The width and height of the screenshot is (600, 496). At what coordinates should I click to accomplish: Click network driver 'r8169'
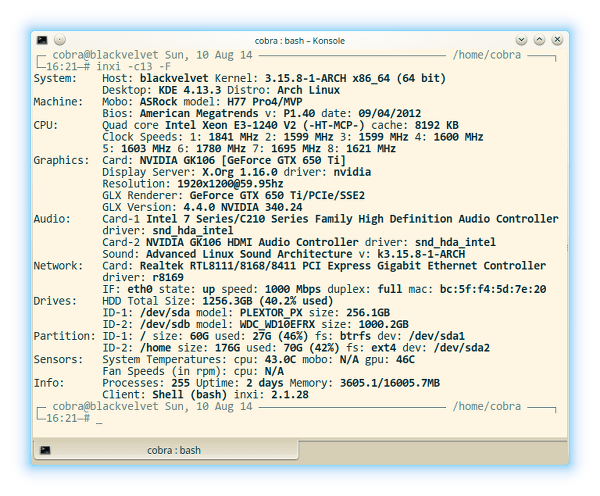click(x=168, y=277)
